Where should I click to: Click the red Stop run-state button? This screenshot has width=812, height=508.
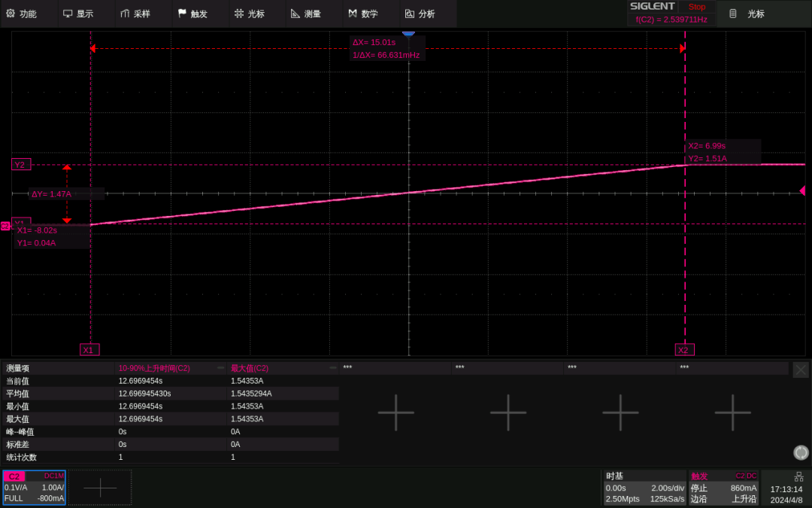pos(697,7)
